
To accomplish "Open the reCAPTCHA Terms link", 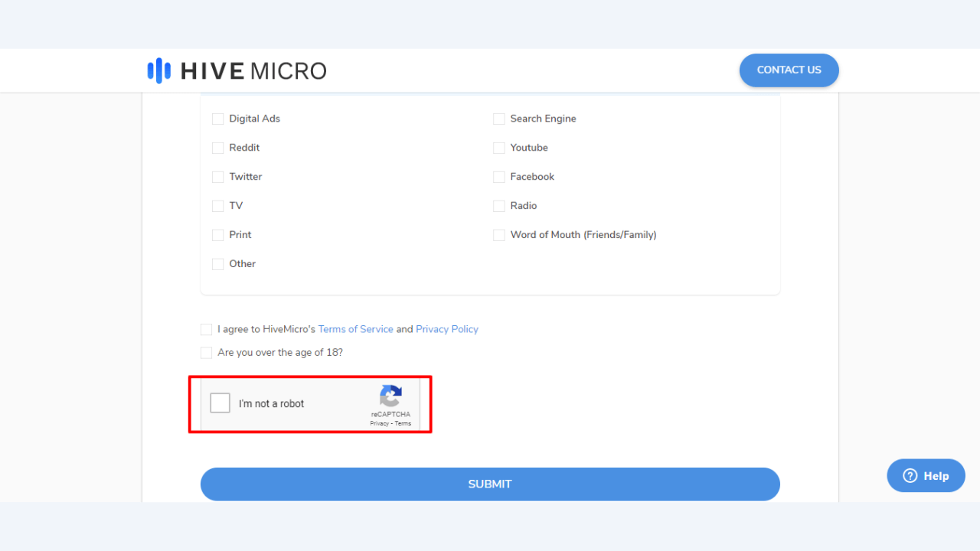I will coord(403,423).
